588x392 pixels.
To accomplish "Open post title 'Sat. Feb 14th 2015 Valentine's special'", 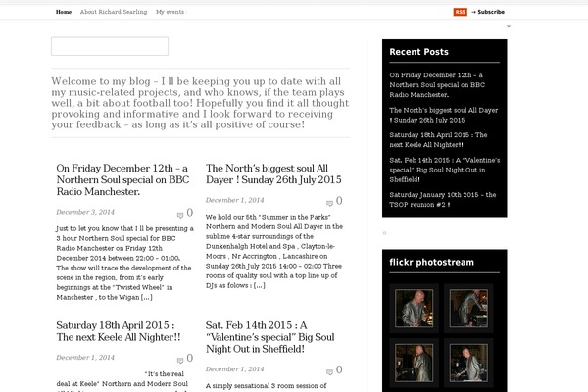I will [x=270, y=337].
